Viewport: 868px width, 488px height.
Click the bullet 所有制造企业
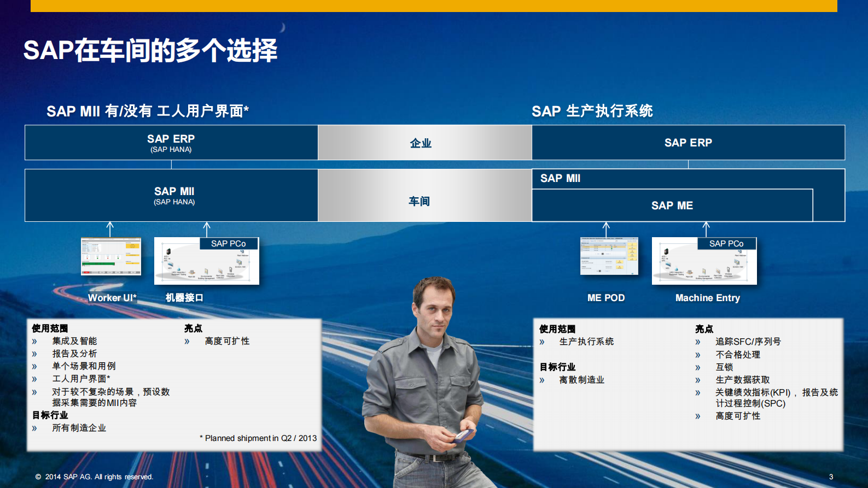point(79,428)
